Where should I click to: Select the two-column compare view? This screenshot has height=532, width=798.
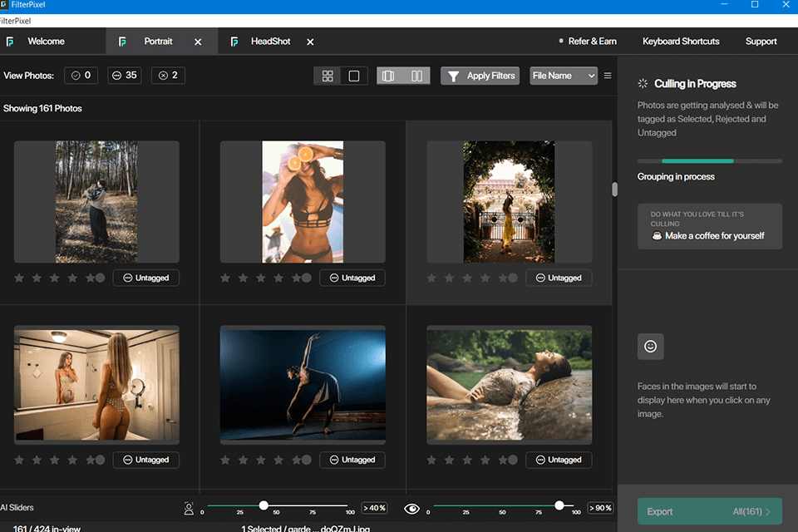(416, 76)
